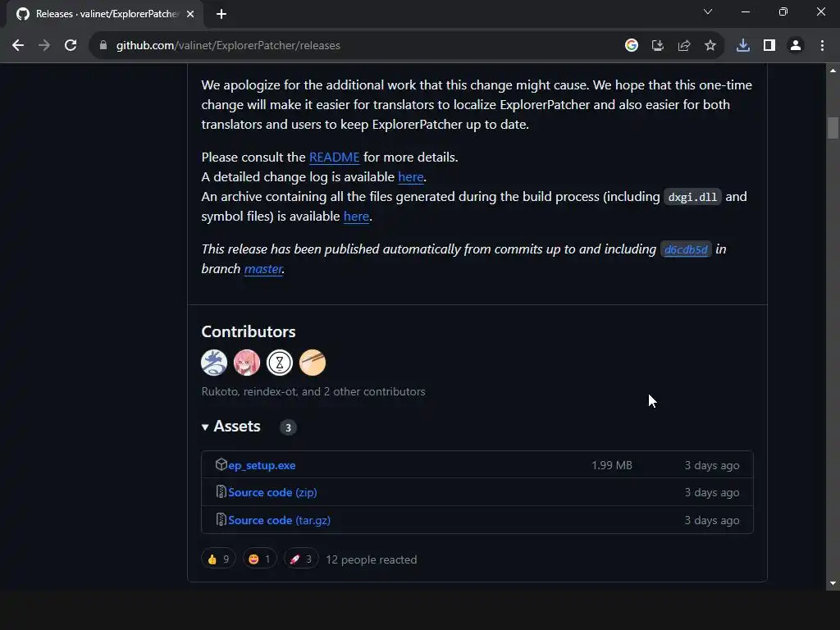Open the detailed change log 'here' link
This screenshot has height=630, width=840.
tap(411, 177)
